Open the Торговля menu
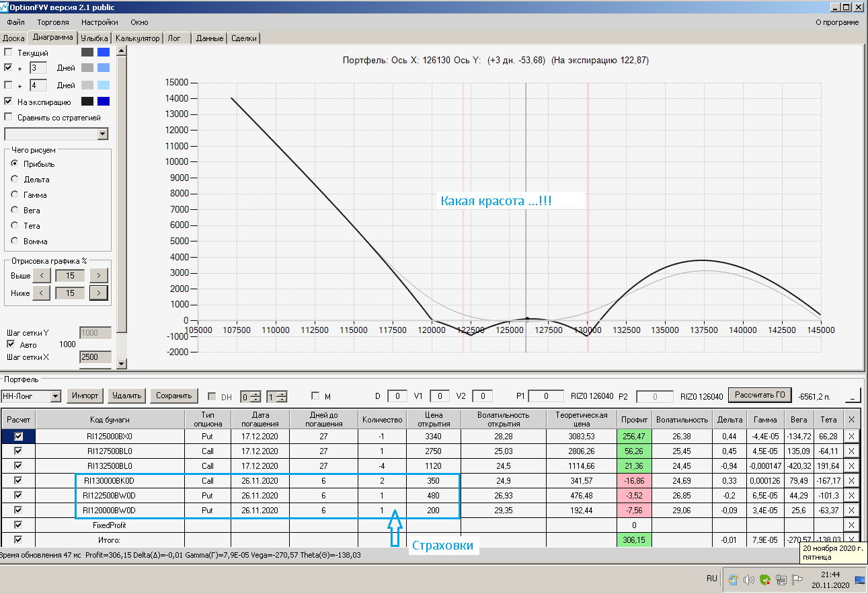Screen dimensions: 868x594 [53, 22]
